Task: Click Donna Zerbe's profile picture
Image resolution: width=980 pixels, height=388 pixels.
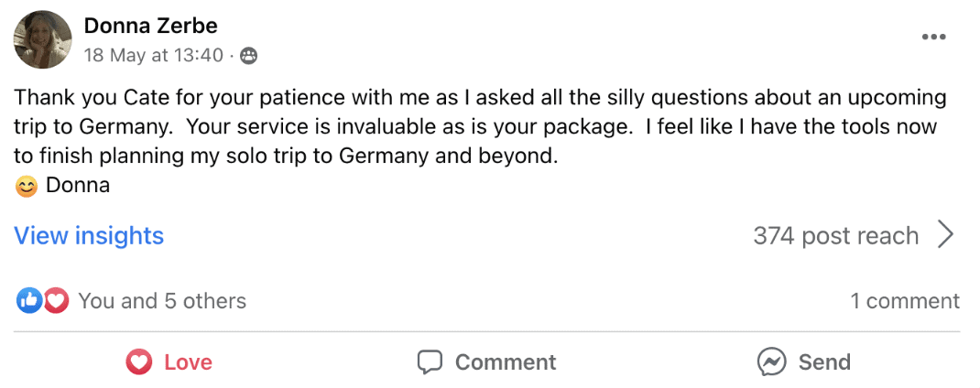Action: tap(43, 39)
